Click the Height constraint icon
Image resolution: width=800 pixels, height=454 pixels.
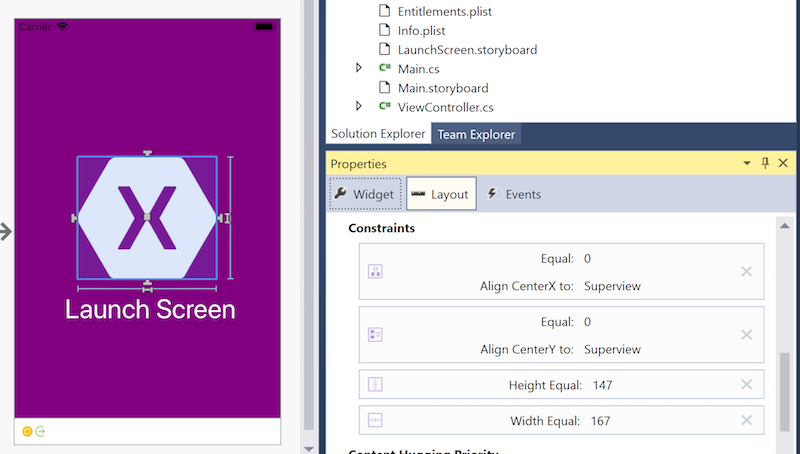375,384
